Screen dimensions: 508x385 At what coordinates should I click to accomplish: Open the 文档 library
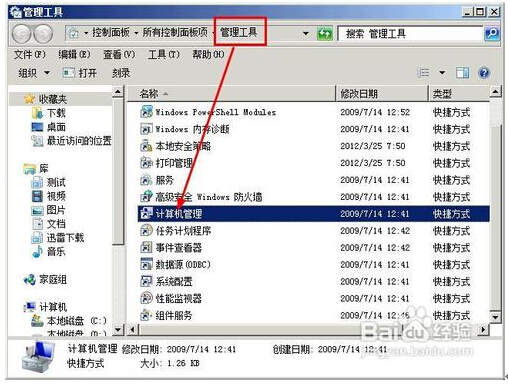[49, 224]
